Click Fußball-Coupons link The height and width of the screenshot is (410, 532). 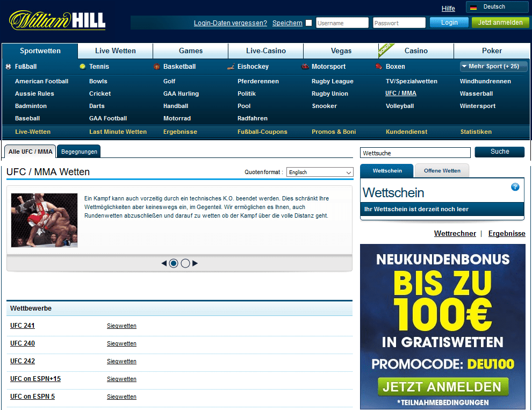point(262,132)
